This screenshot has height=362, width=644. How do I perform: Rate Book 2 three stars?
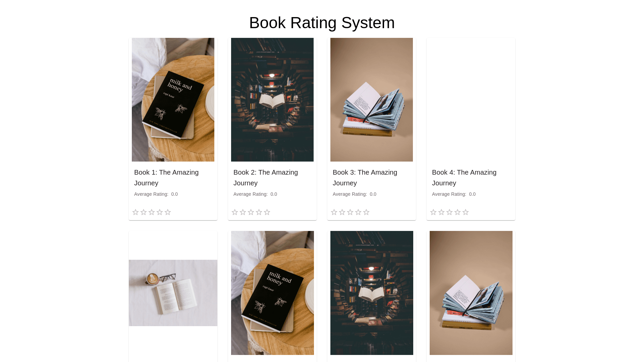tap(251, 212)
